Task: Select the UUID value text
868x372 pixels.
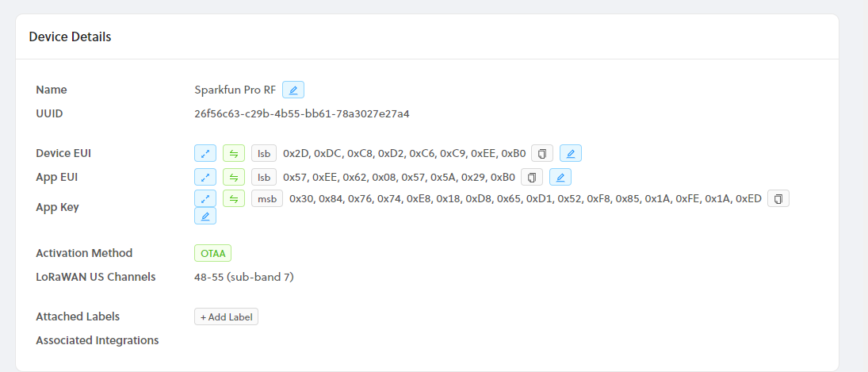Action: click(301, 113)
